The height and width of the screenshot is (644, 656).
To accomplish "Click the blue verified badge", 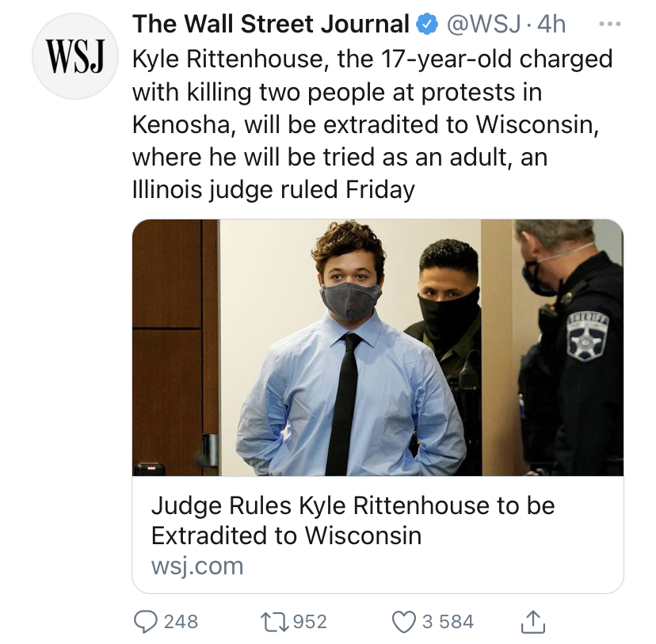I will coord(426,25).
